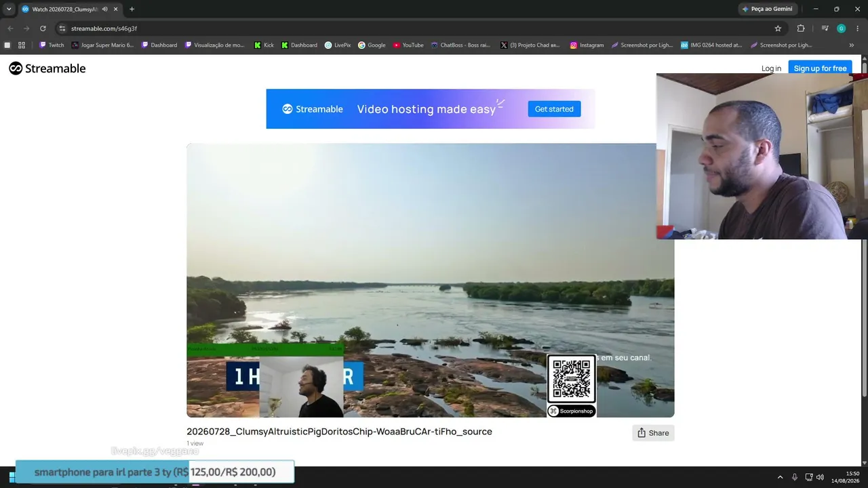868x488 pixels.
Task: Click the microphone icon in system tray
Action: click(795, 477)
